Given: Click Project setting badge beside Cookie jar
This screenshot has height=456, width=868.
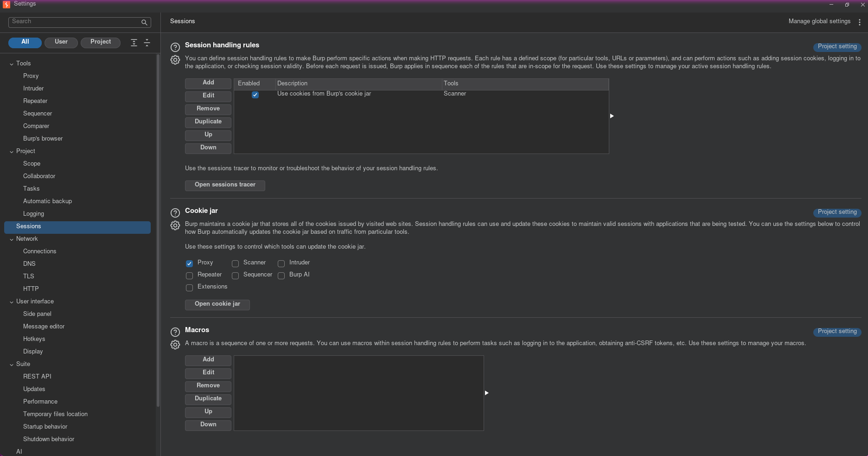Looking at the screenshot, I should tap(837, 212).
